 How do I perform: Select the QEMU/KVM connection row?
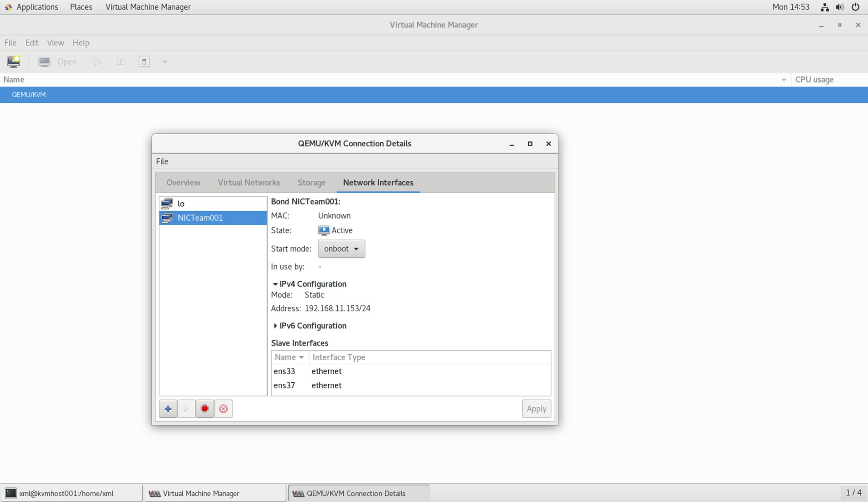pyautogui.click(x=434, y=95)
